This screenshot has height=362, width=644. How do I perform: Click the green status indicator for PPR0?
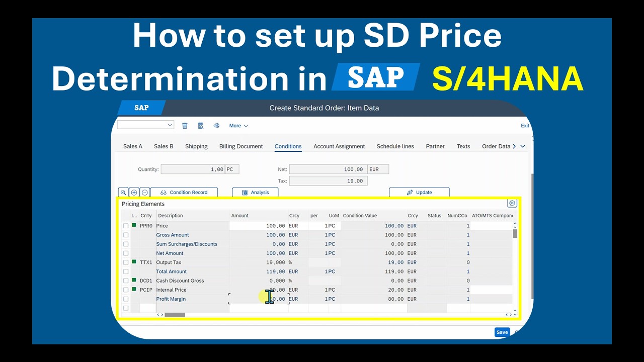click(x=134, y=225)
